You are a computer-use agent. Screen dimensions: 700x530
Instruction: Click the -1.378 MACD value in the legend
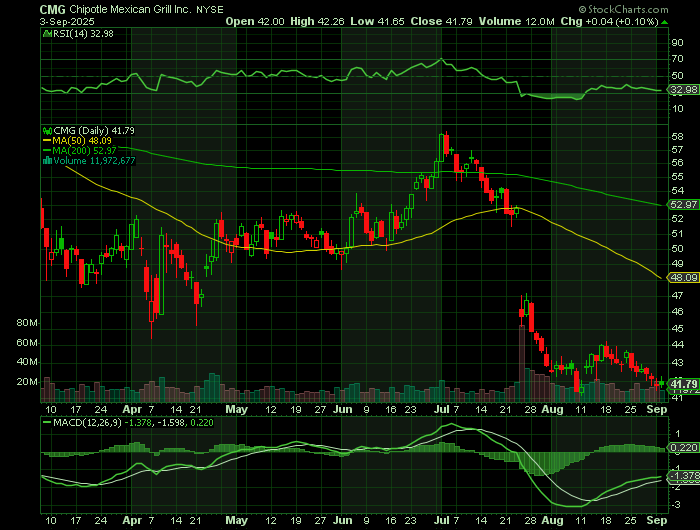pyautogui.click(x=137, y=422)
